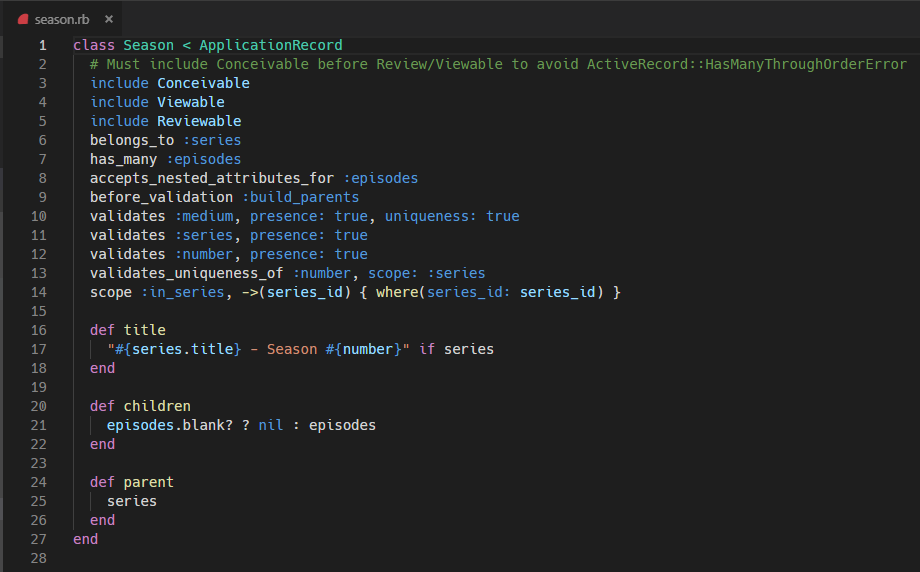The image size is (920, 572).
Task: Click episodes.blank? on line 21
Action: (x=170, y=425)
